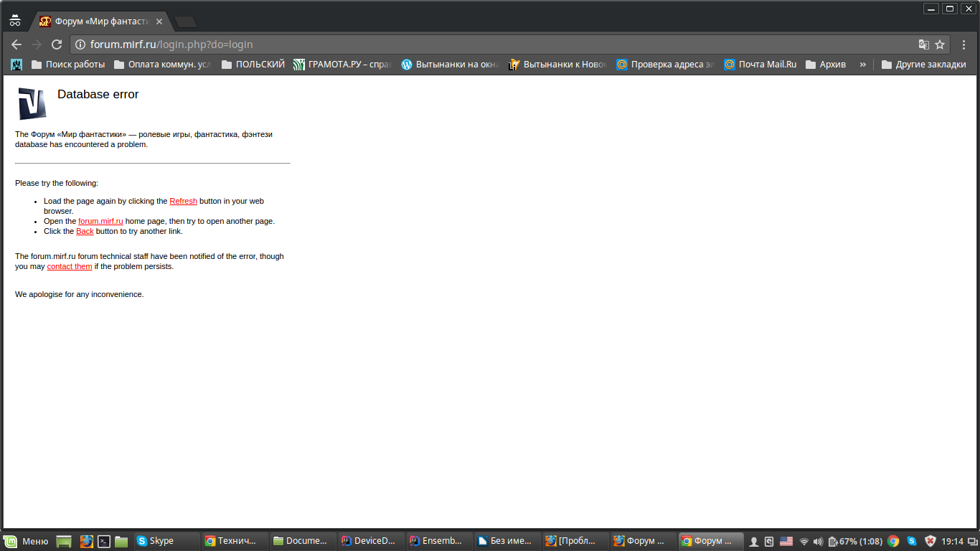Click the volume icon in system tray
This screenshot has height=551, width=980.
point(818,541)
